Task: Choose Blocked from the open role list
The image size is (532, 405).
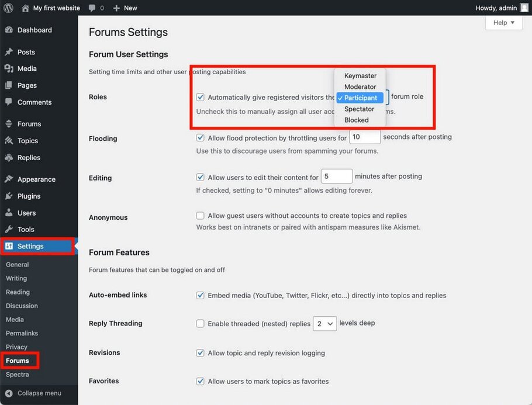Action: pyautogui.click(x=356, y=120)
